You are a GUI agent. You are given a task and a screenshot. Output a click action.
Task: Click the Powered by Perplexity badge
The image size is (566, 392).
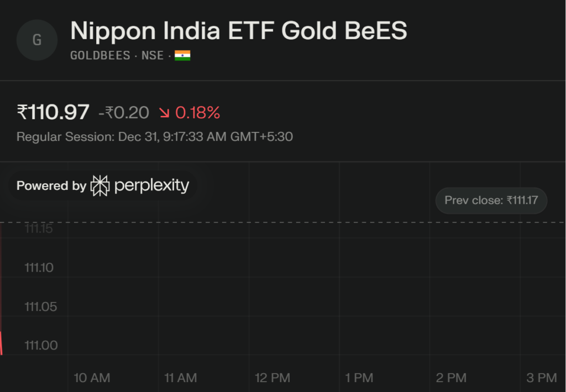103,186
